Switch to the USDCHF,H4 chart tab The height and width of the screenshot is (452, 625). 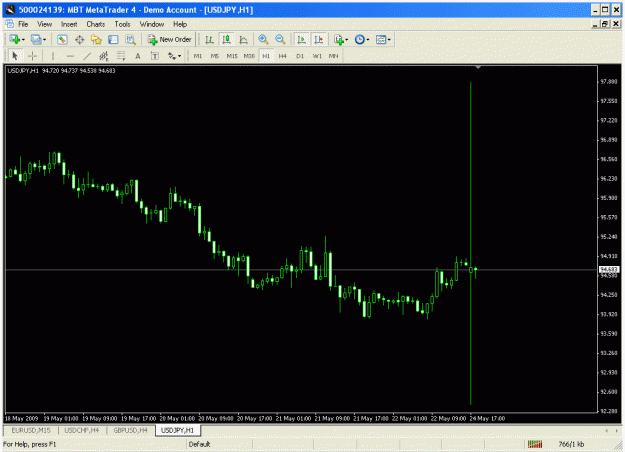81,430
